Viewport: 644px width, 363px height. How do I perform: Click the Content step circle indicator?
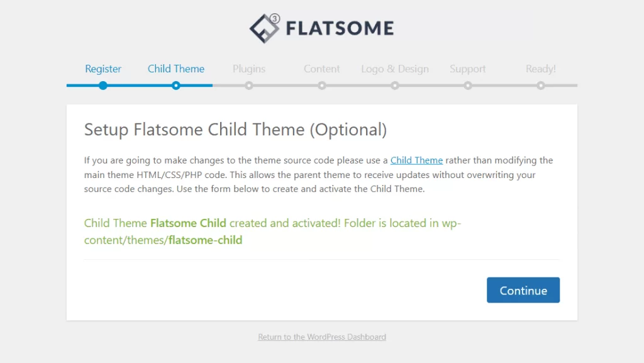(321, 85)
